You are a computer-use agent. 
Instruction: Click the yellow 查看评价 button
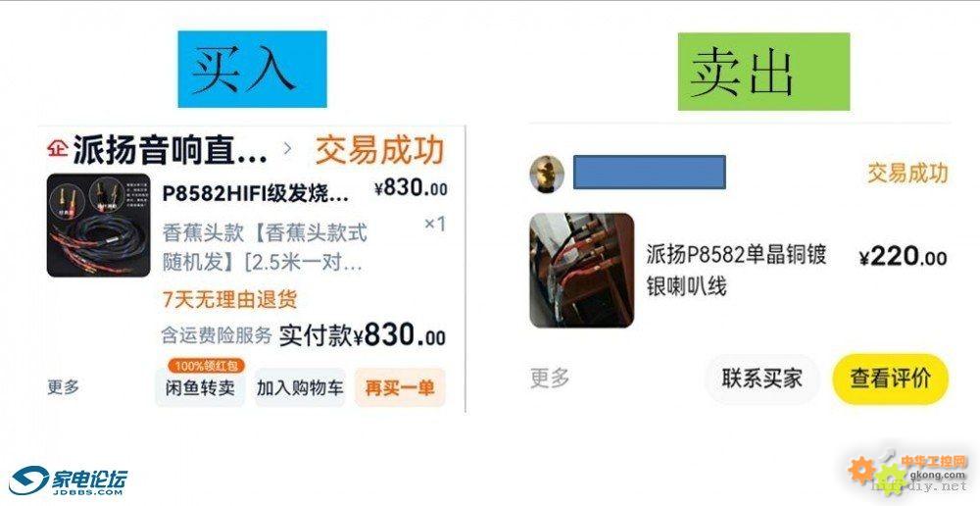point(891,379)
